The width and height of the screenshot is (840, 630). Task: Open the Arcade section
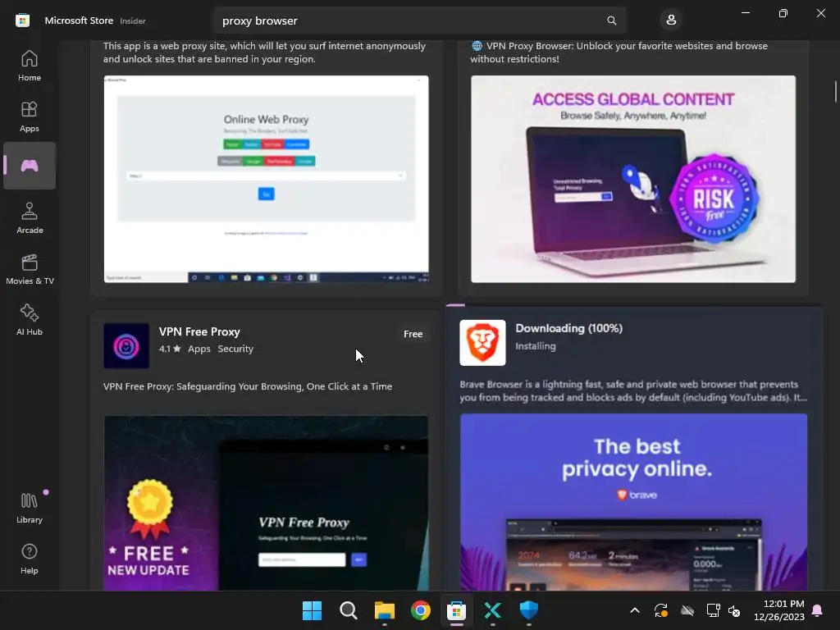point(30,218)
